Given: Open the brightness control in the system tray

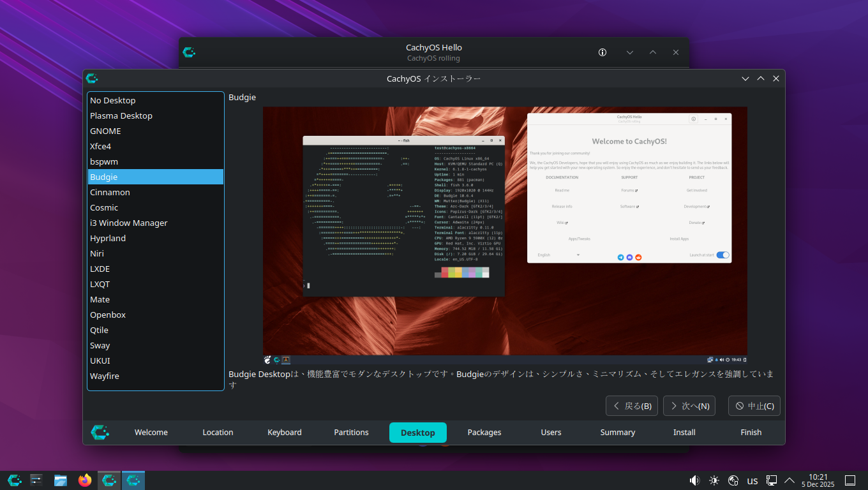Looking at the screenshot, I should pos(714,480).
